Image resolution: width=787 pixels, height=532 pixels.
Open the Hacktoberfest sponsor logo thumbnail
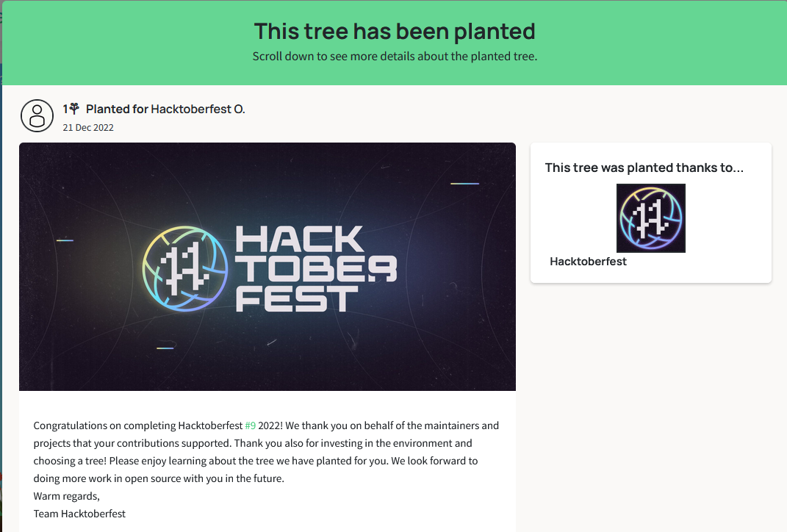(650, 218)
